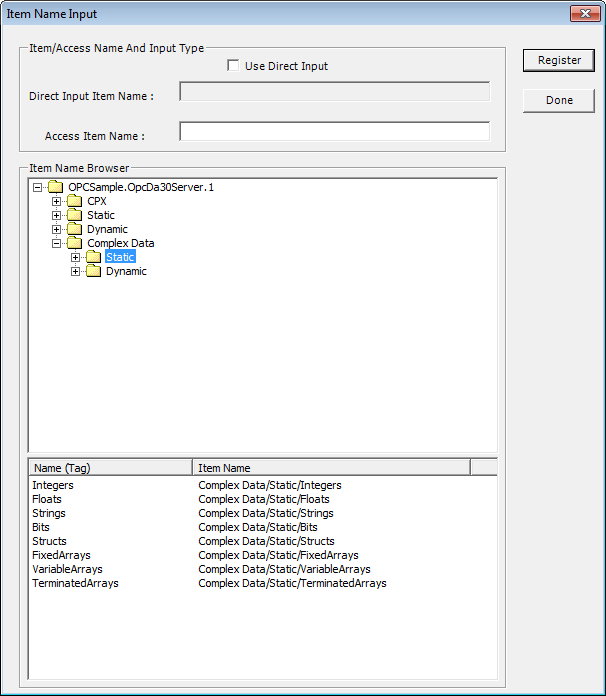Enable the Use Direct Input checkbox
The width and height of the screenshot is (606, 696).
(234, 66)
